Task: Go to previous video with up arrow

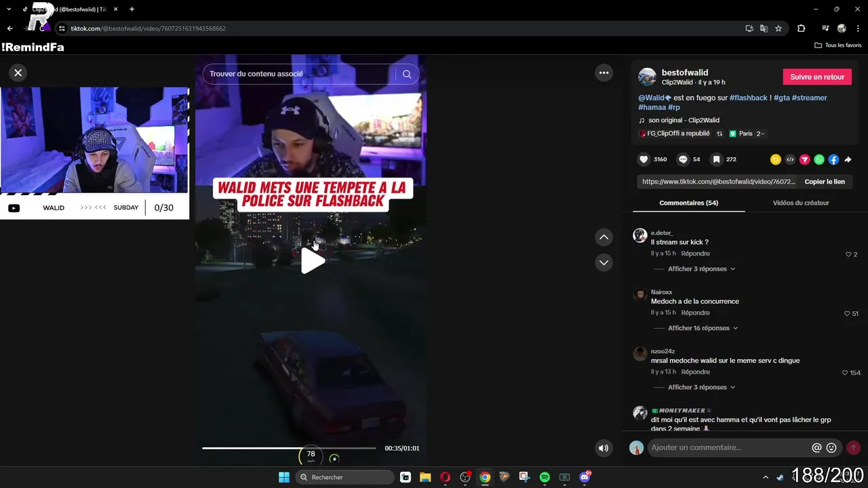Action: [x=604, y=237]
